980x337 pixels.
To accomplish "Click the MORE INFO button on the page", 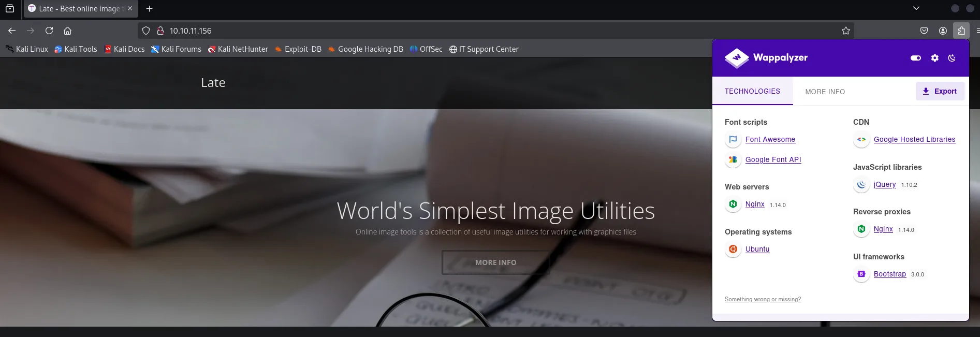I will (x=496, y=262).
